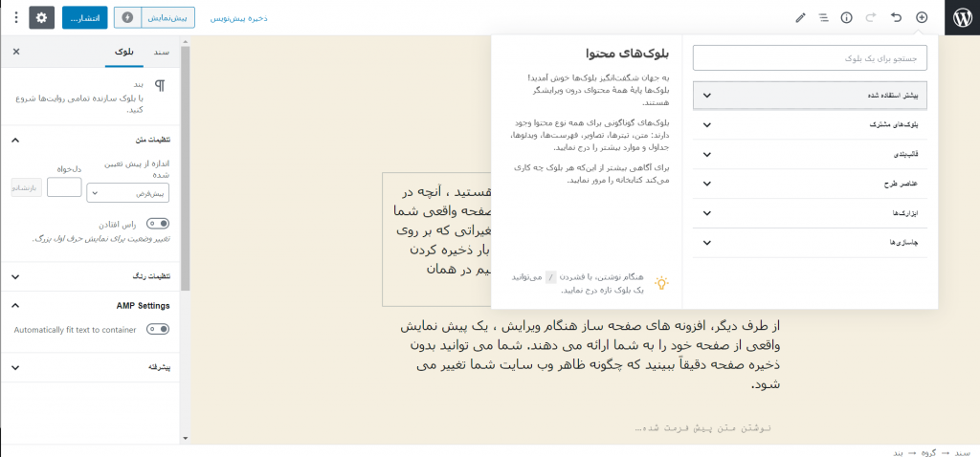Click the نوشتن متن پیش فرمت شده placeholder
Viewport: 980px width, 457px height.
coord(703,428)
